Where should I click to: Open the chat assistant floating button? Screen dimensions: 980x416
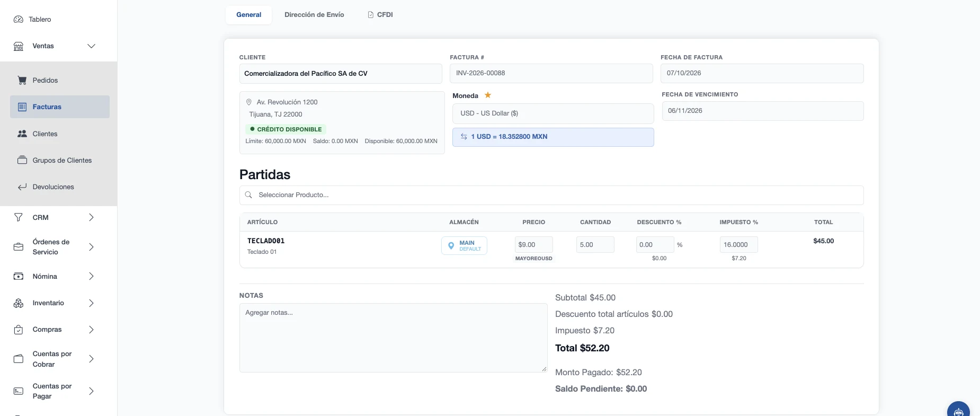click(x=958, y=409)
